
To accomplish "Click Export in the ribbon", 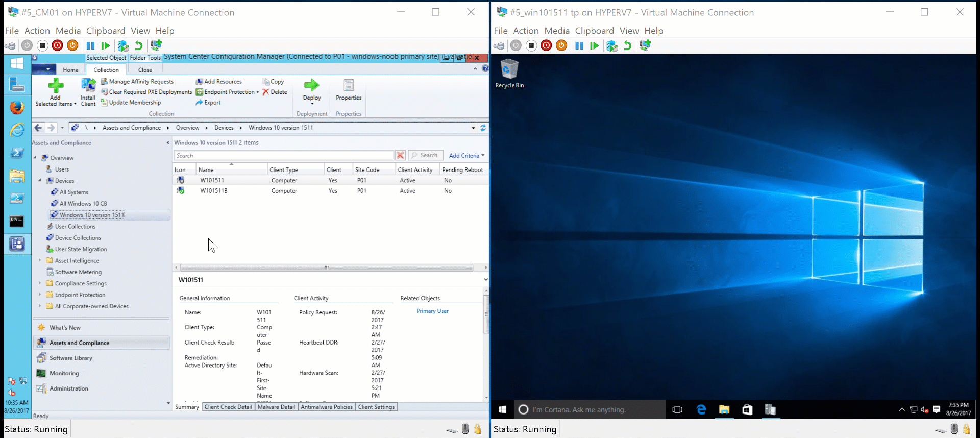I will click(208, 102).
